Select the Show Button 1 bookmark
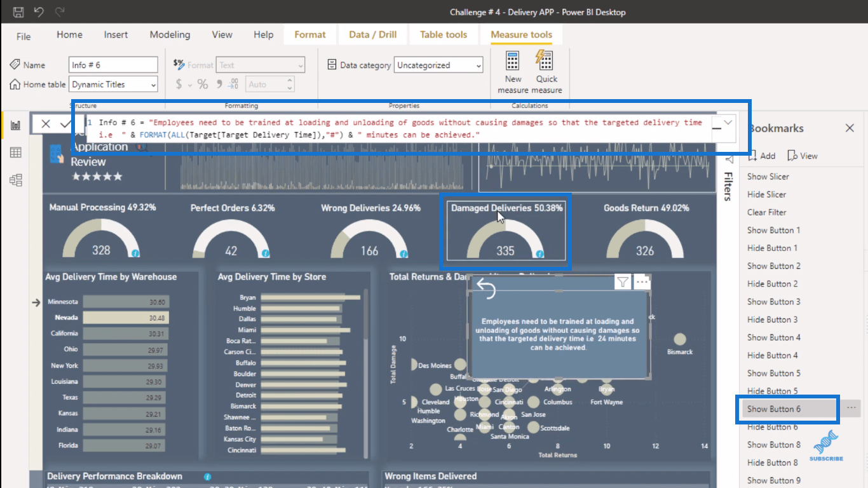868x488 pixels. tap(773, 230)
